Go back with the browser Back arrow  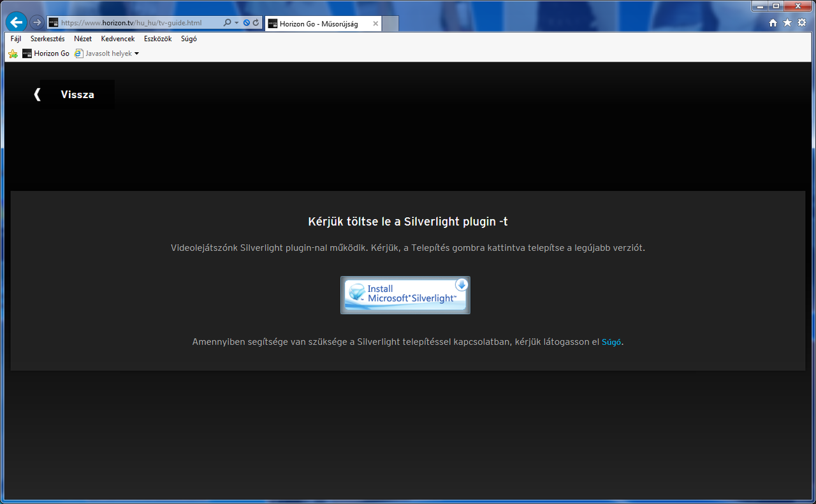[x=16, y=22]
